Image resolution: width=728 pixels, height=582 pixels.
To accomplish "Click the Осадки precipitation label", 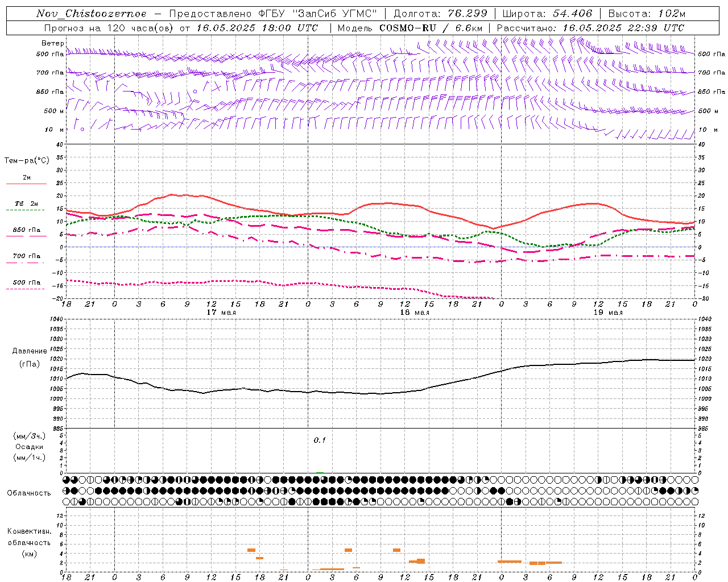I will click(30, 447).
